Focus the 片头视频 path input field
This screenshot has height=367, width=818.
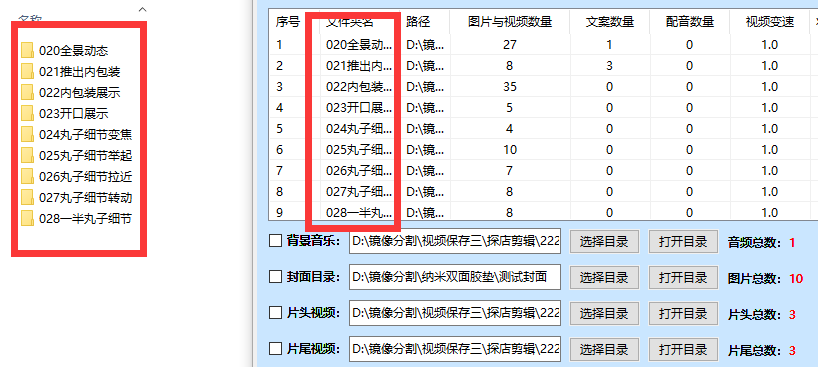[455, 313]
